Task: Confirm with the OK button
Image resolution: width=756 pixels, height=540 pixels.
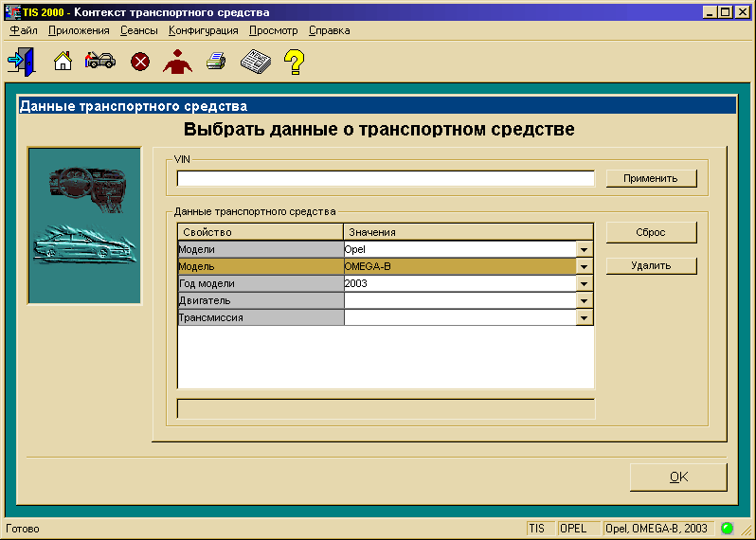Action: coord(678,477)
